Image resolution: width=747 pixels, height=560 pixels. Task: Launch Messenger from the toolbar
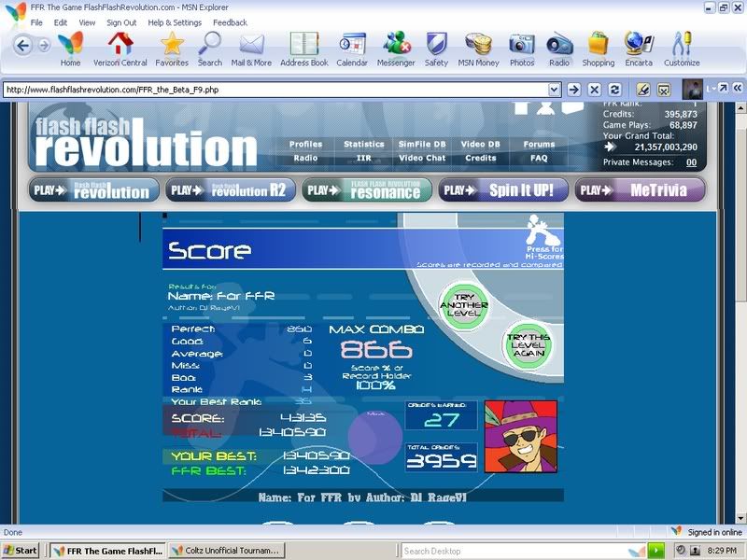tap(396, 46)
